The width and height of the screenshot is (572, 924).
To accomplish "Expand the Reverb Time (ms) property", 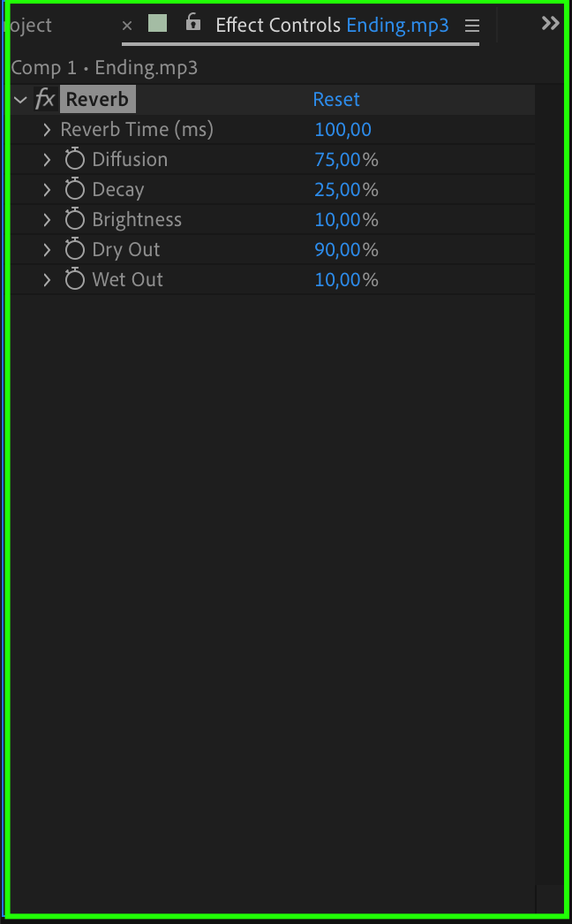I will coord(47,130).
